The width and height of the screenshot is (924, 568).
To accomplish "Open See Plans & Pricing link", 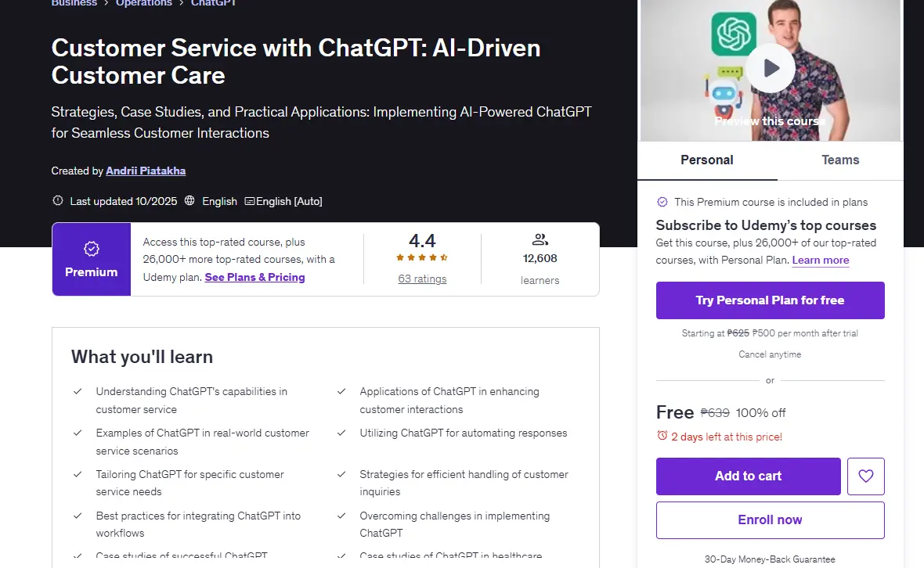I will 254,277.
